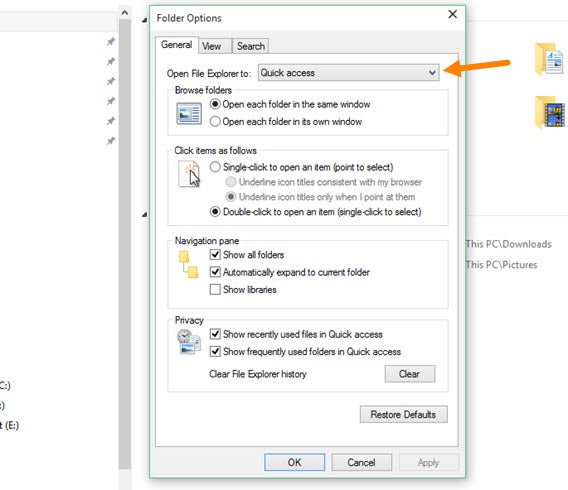Click the cursor page icon in Click items
568x490 pixels.
coord(189,174)
